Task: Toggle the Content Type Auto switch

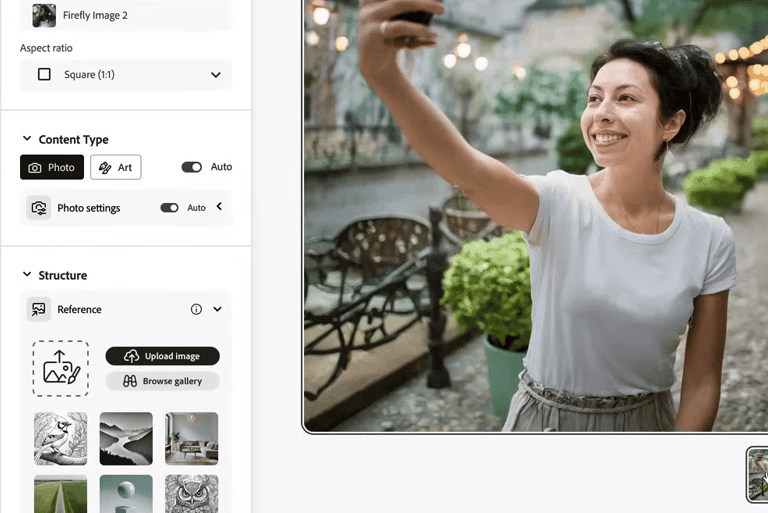Action: 192,167
